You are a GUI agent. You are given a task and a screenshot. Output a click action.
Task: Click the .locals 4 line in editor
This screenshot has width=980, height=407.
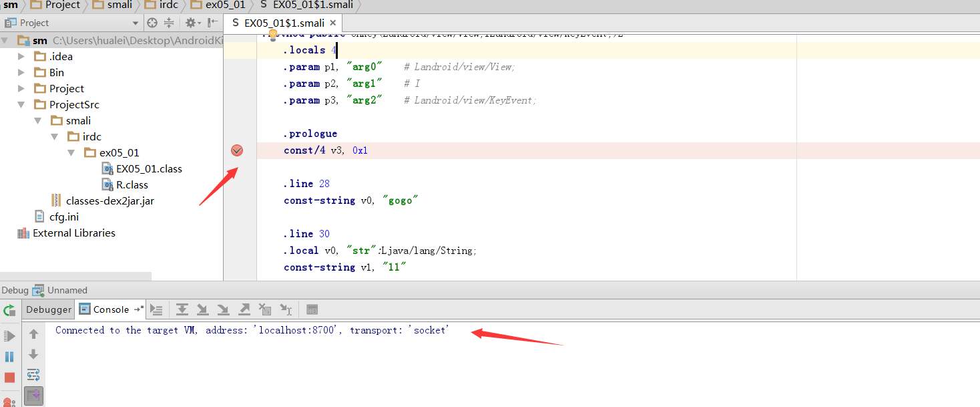pos(310,50)
